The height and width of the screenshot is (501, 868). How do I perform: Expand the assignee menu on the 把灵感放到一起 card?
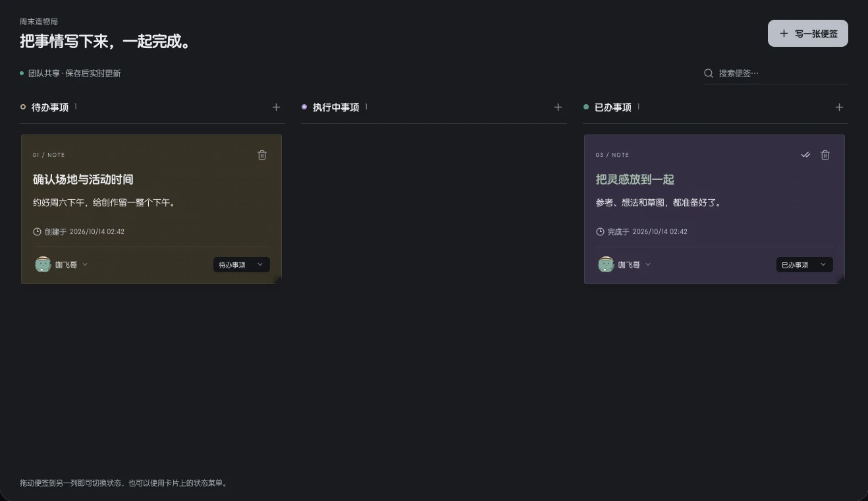pos(648,264)
